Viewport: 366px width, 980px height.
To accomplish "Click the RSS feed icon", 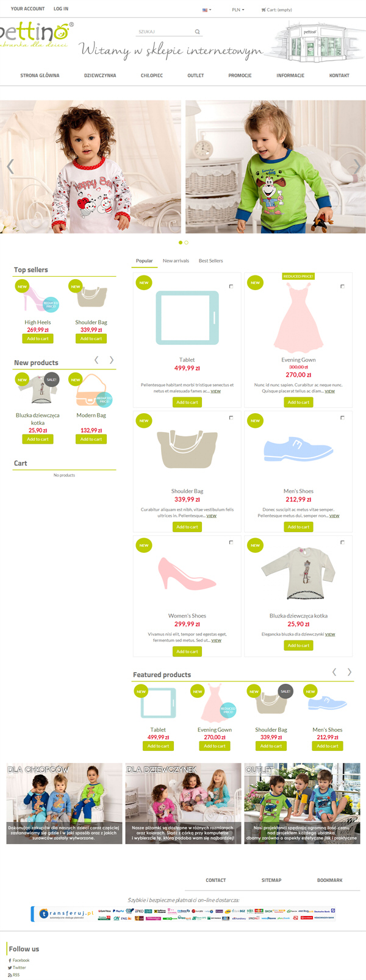I will (10, 975).
